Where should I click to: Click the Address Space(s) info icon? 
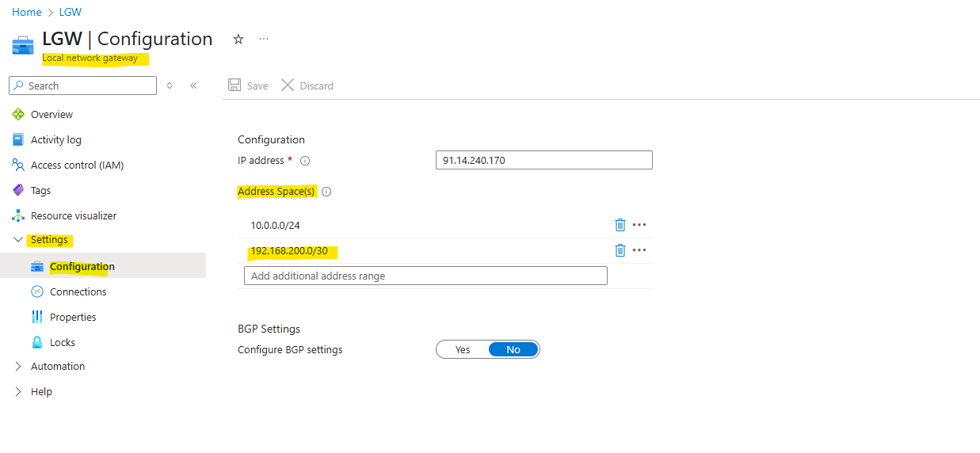[x=326, y=192]
